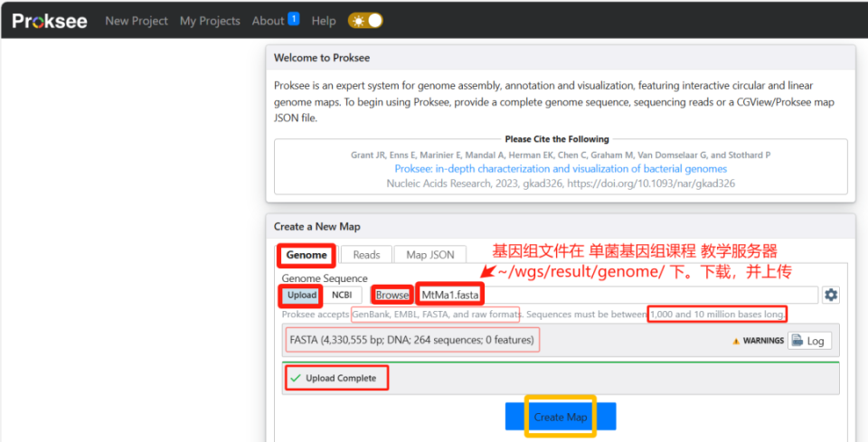
Task: Click the WARNINGS triangle icon
Action: pyautogui.click(x=736, y=342)
